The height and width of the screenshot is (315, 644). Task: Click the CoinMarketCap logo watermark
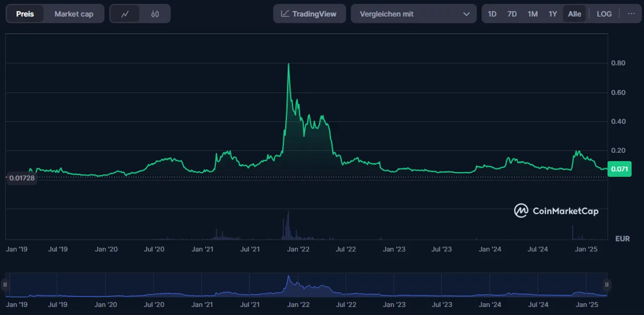556,211
